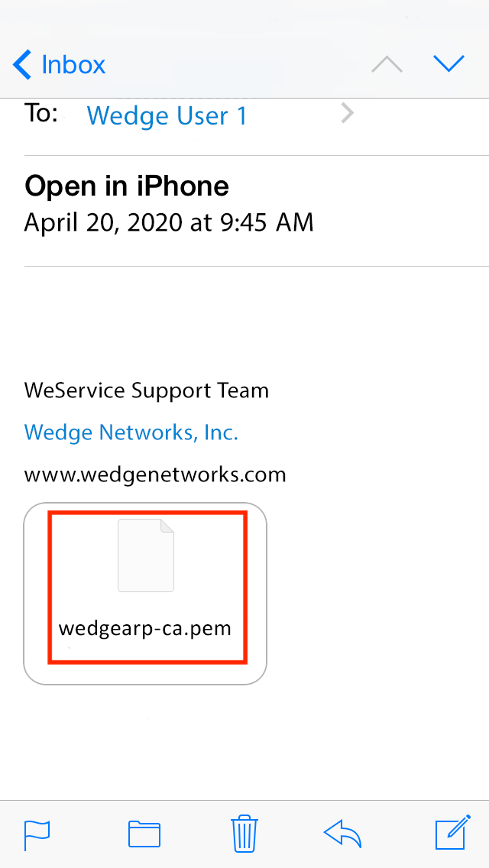Go to previous message with up arrow
The height and width of the screenshot is (868, 489).
(x=387, y=64)
